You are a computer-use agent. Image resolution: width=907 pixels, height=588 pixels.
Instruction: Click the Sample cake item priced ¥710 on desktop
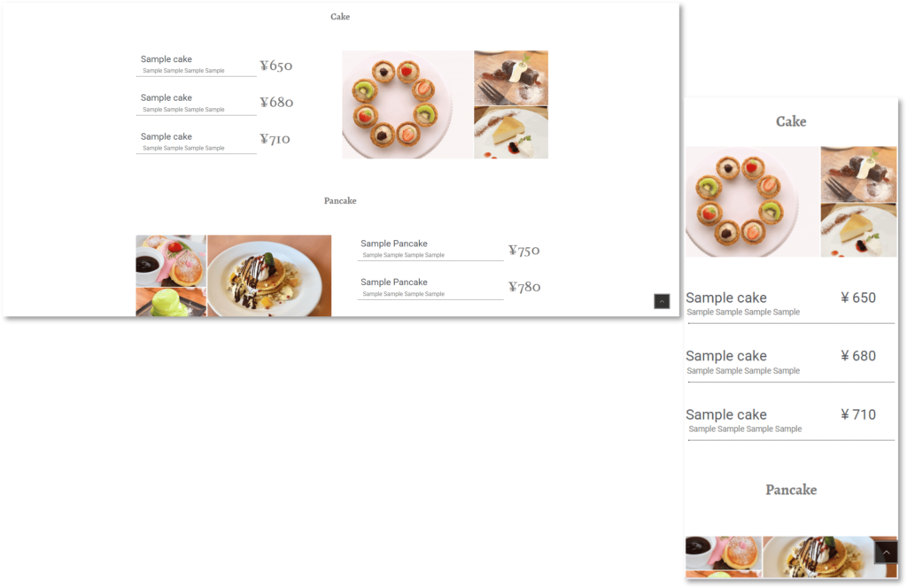pos(214,142)
